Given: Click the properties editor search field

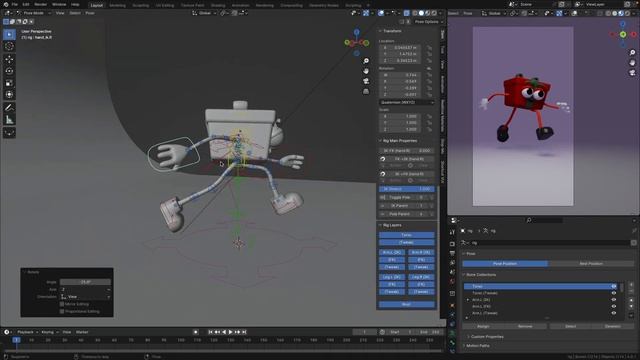Looking at the screenshot, I should [x=545, y=220].
